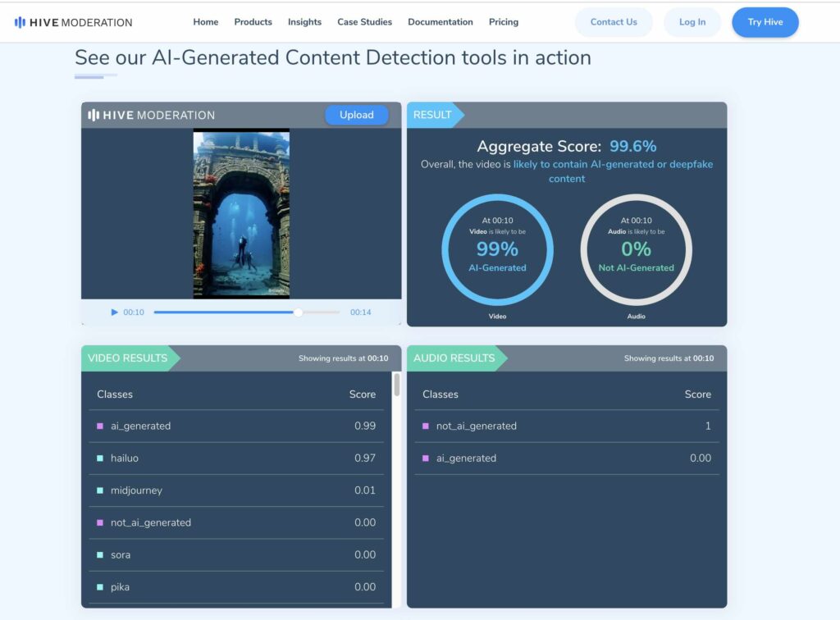Click the Aggregate Score 99.6% value
This screenshot has height=620, width=840.
(x=632, y=146)
